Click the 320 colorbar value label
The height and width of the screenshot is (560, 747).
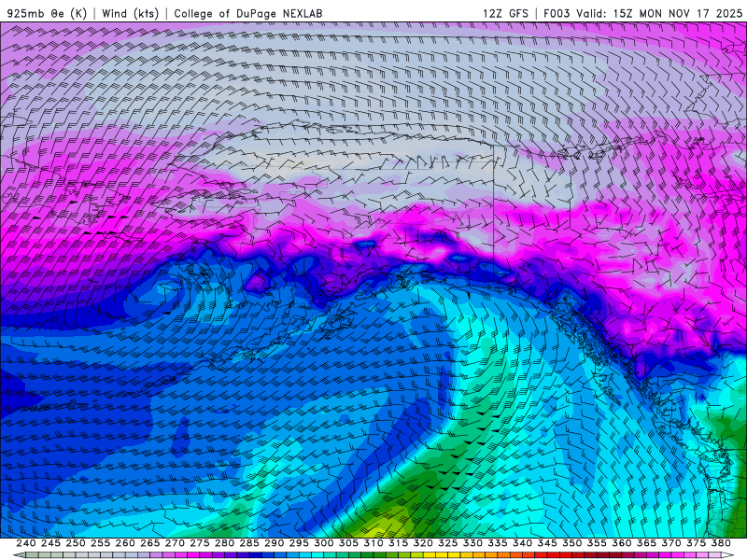click(423, 543)
